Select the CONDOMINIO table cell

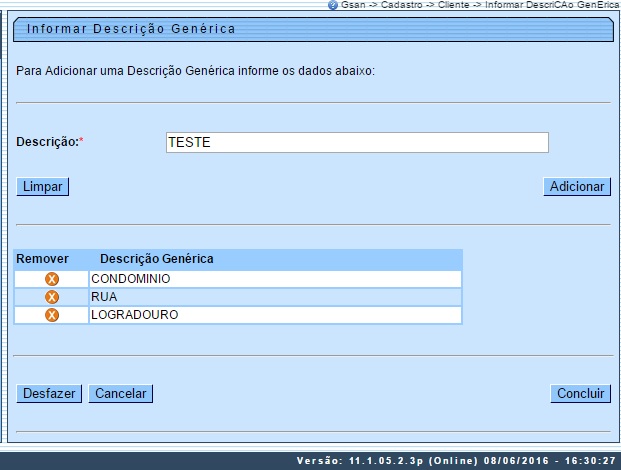(275, 279)
